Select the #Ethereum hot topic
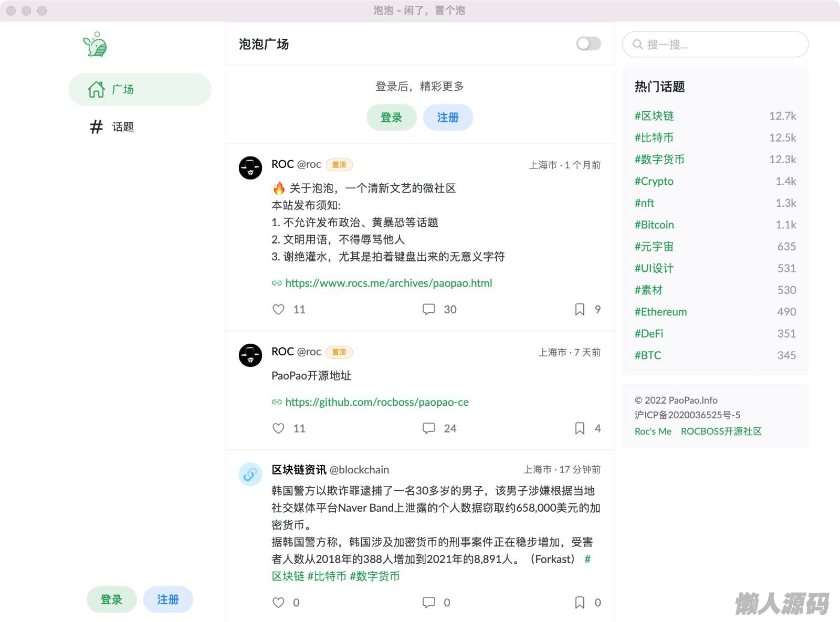This screenshot has width=840, height=622. 660,312
